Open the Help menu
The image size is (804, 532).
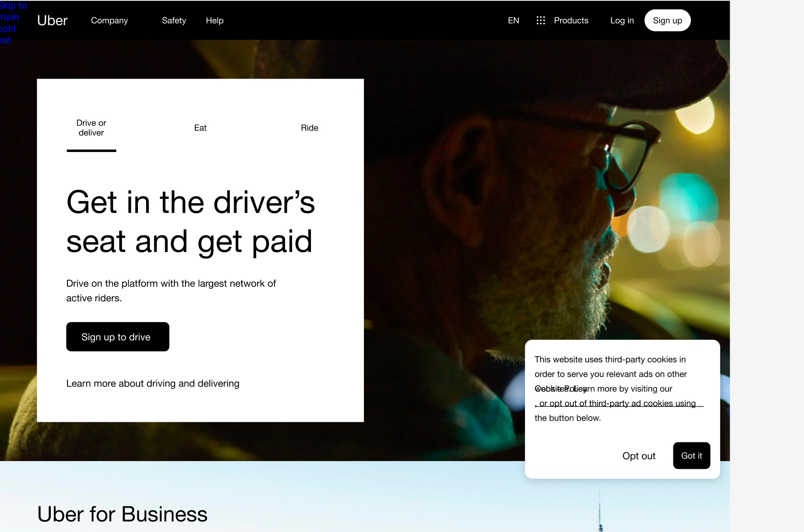click(214, 20)
